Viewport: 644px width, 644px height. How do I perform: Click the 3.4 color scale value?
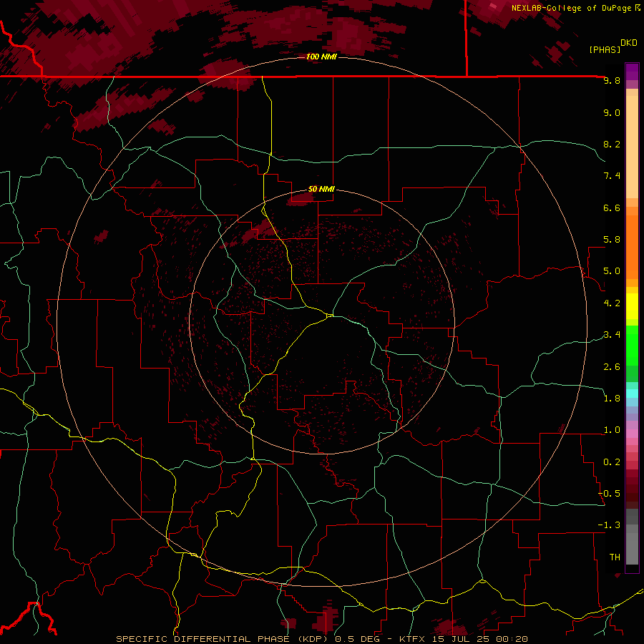coord(612,335)
